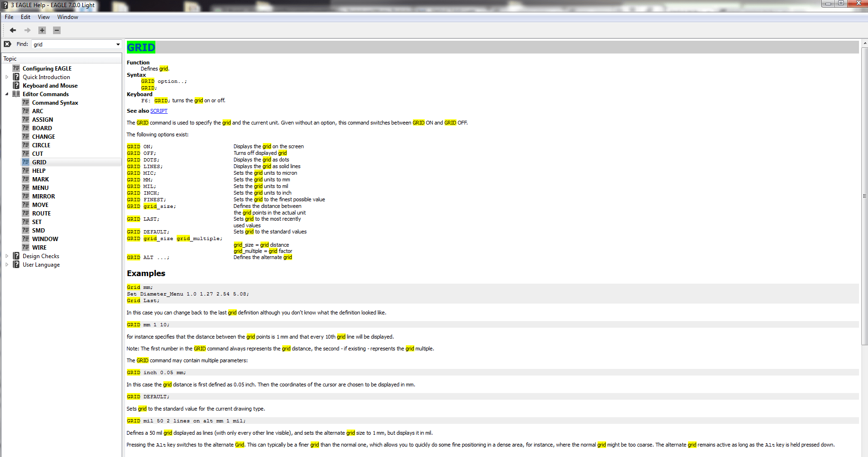Select the Design Checks topic
Screen dimensions: 868x457
(41, 256)
